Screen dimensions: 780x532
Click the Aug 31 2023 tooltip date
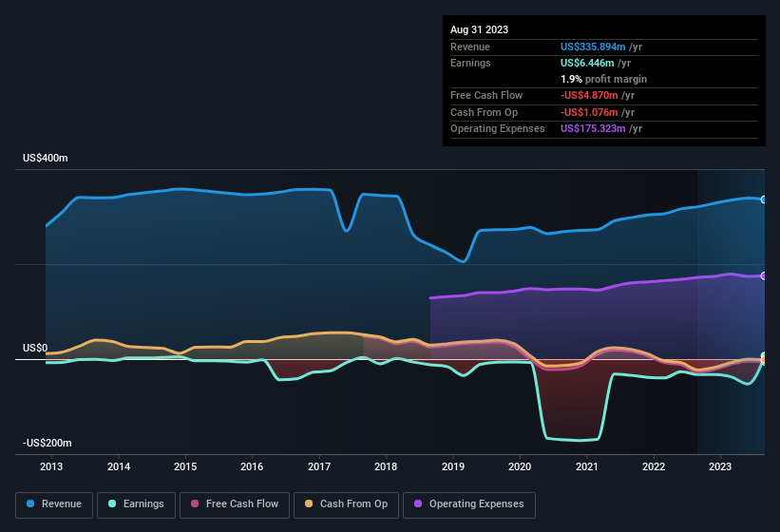479,29
